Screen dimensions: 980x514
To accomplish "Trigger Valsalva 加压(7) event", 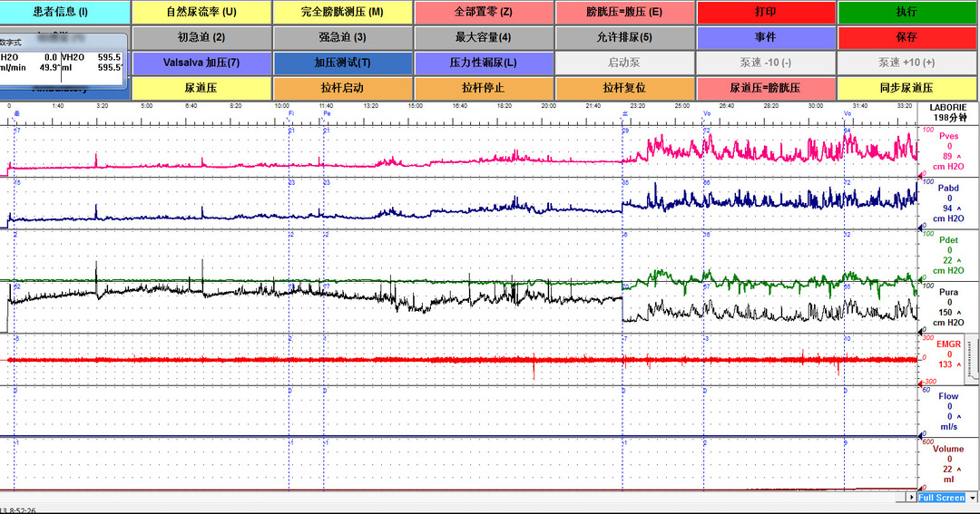I will pos(201,63).
